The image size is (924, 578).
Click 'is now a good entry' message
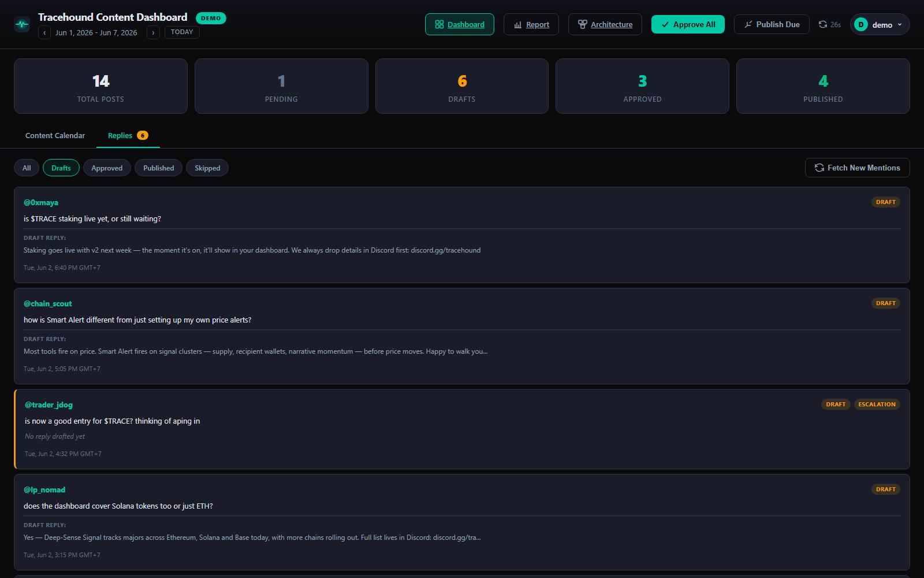point(112,421)
